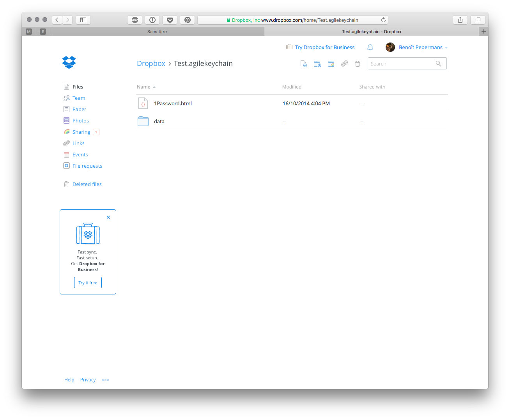
Task: Click the Privacy footer link
Action: point(88,379)
